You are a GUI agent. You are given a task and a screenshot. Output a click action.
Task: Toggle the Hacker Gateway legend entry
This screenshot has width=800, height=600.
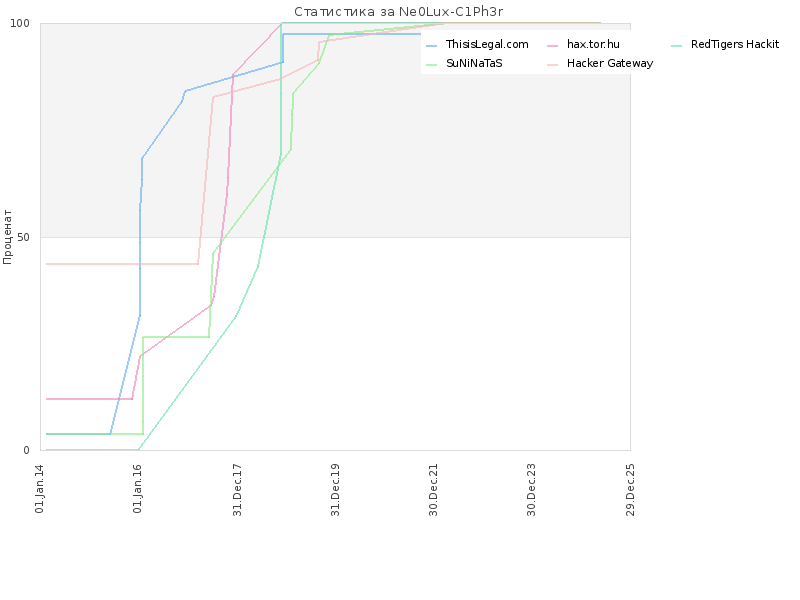tap(600, 63)
